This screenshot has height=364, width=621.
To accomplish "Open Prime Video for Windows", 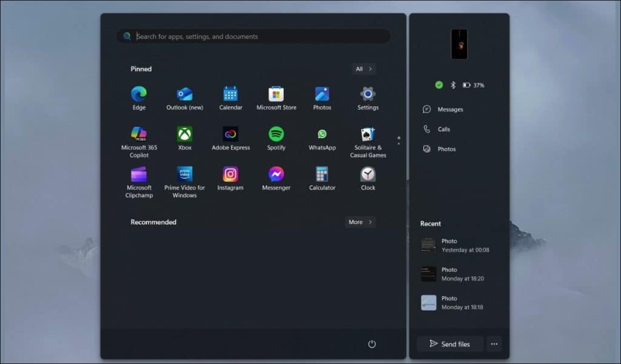I will pyautogui.click(x=184, y=176).
